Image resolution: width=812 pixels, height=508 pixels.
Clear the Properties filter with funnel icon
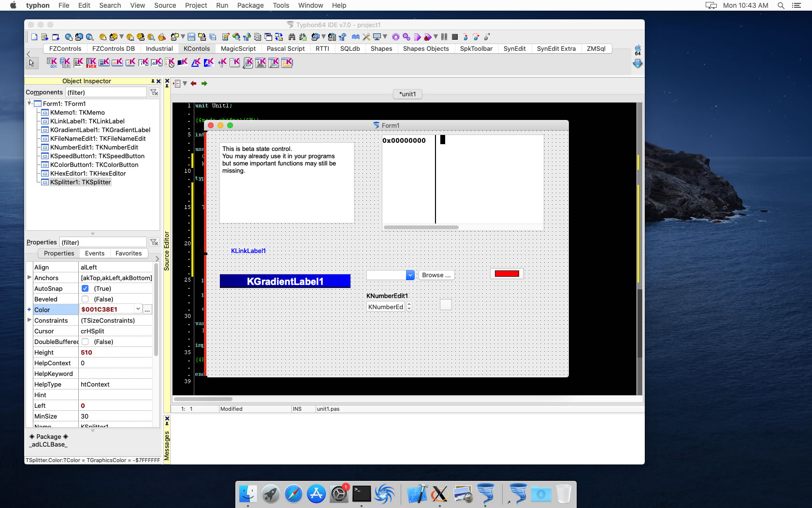[154, 242]
